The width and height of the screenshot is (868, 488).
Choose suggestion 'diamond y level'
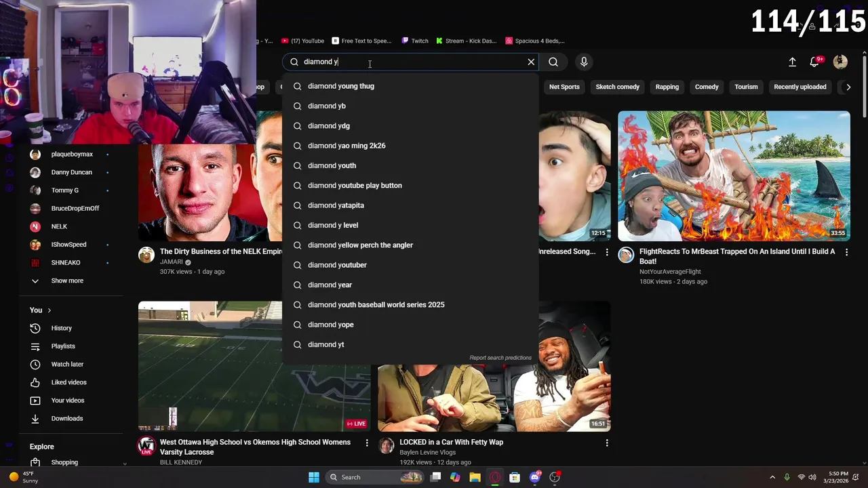point(410,225)
